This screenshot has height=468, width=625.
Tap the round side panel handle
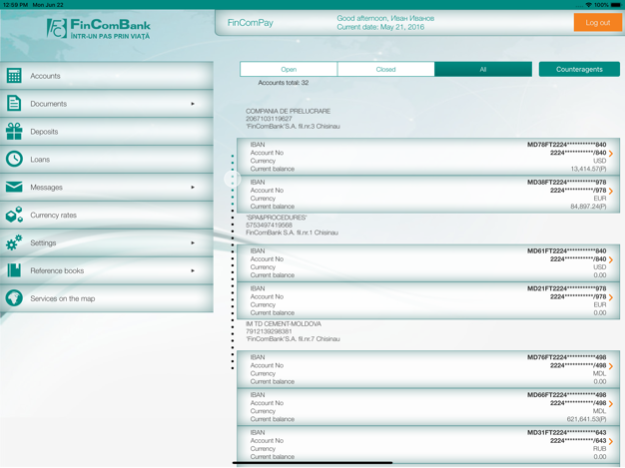pos(232,179)
